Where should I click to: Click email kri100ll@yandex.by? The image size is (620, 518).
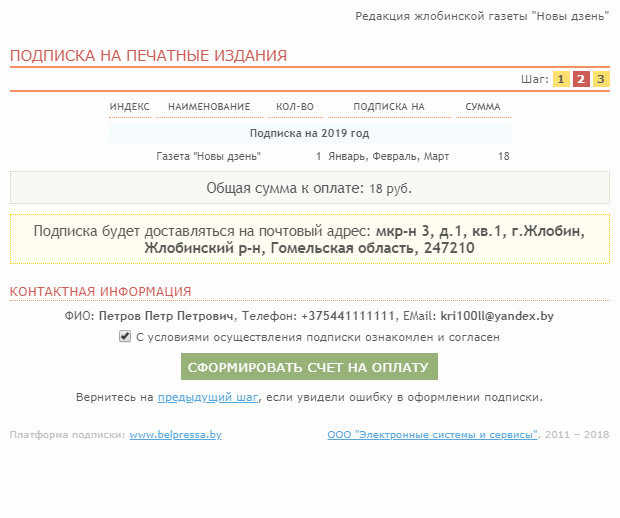point(497,316)
